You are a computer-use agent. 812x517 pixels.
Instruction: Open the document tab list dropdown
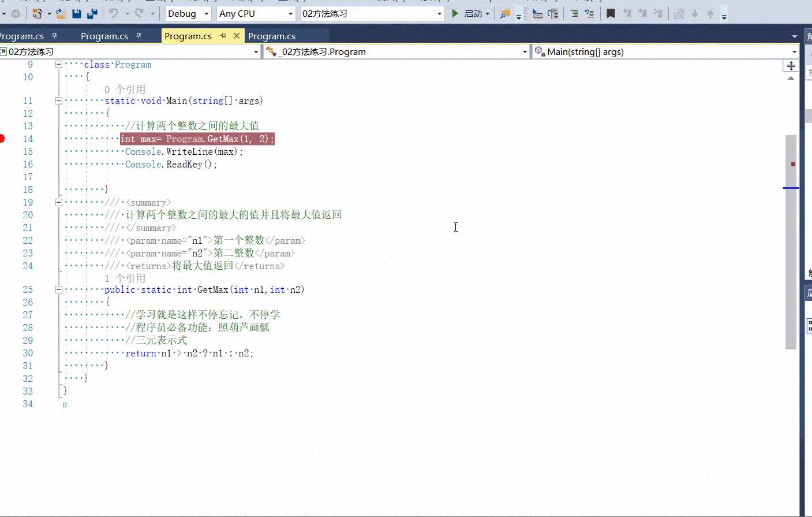coord(795,36)
